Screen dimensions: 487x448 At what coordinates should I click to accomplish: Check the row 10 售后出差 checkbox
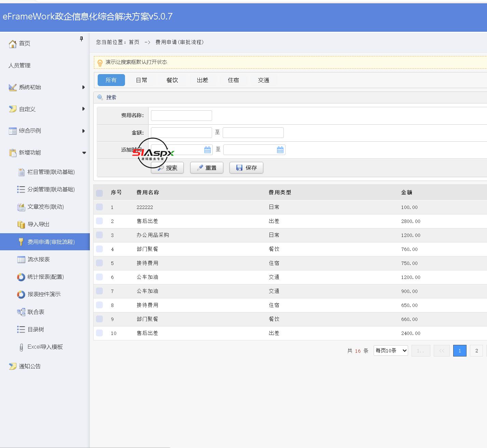(99, 333)
